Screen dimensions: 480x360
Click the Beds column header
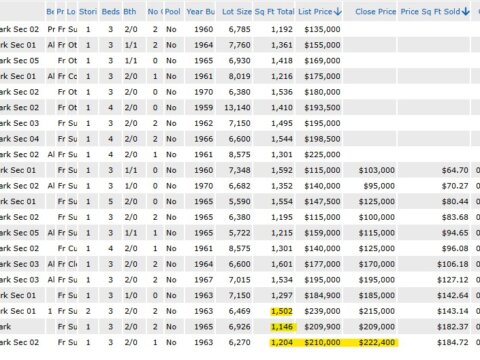click(x=111, y=12)
